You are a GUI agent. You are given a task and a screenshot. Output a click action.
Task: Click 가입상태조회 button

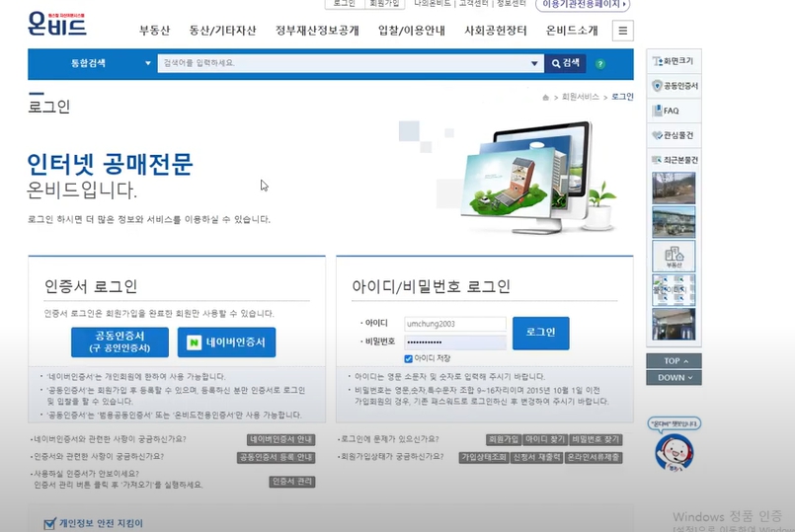point(484,458)
